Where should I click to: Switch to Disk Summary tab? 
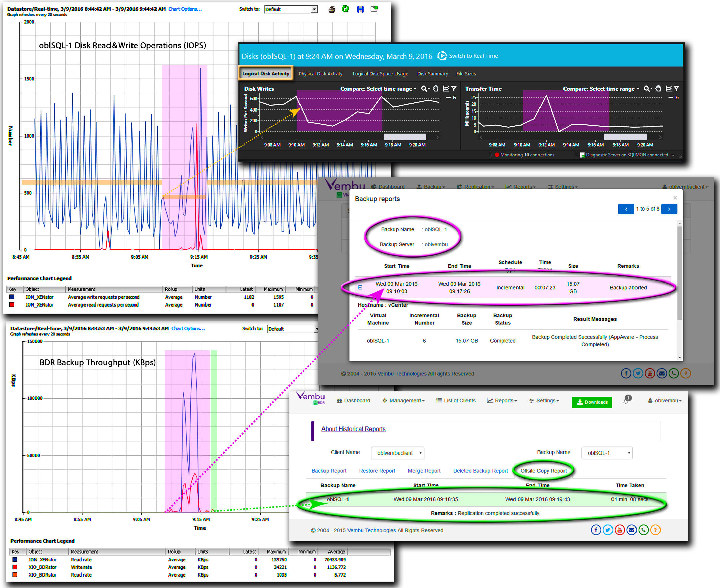[432, 74]
